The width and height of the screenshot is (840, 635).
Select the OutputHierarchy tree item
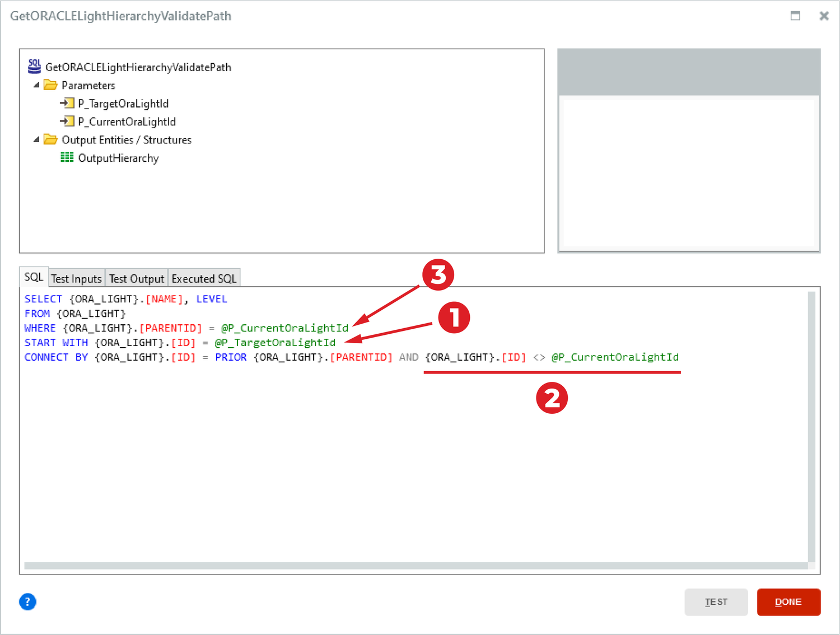pyautogui.click(x=119, y=158)
